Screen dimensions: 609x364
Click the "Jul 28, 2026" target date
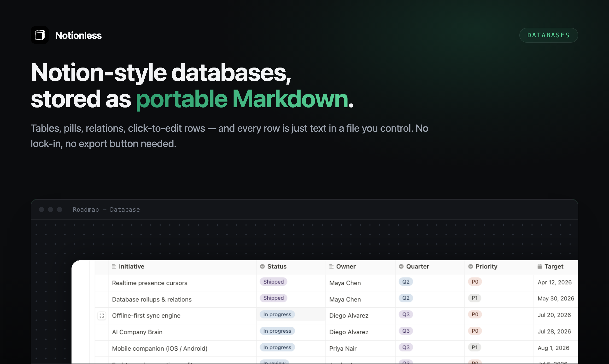tap(554, 332)
